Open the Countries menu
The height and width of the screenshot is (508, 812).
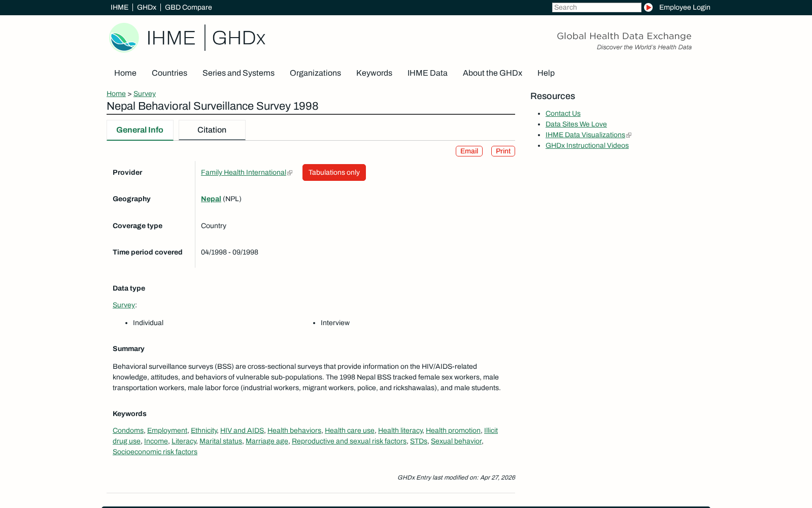click(170, 73)
